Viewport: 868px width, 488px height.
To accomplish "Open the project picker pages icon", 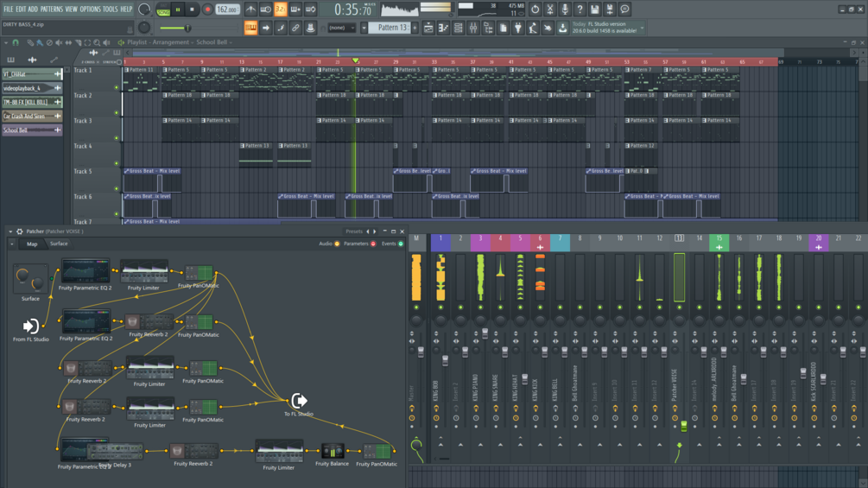I will (504, 28).
